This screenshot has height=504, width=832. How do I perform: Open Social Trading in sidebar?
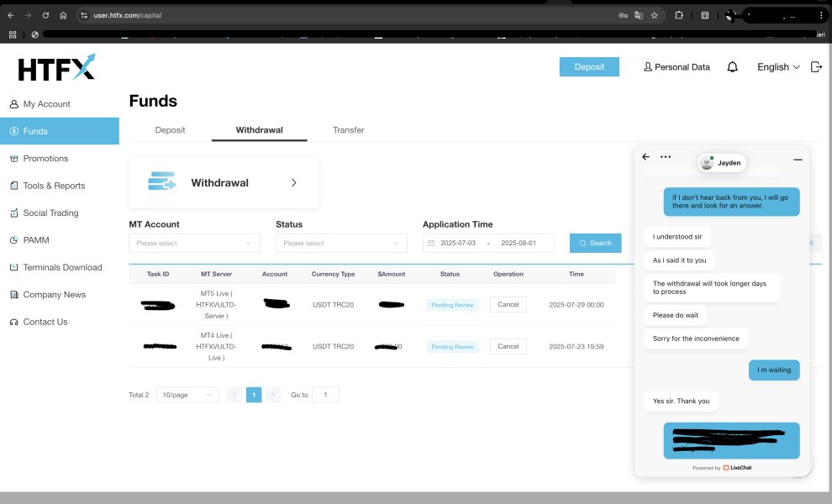point(50,213)
